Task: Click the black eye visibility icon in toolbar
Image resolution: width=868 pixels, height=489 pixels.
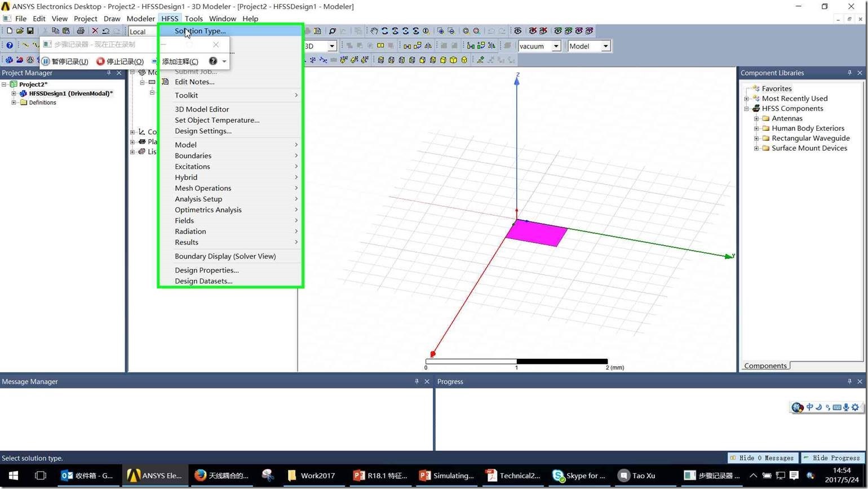Action: point(518,31)
